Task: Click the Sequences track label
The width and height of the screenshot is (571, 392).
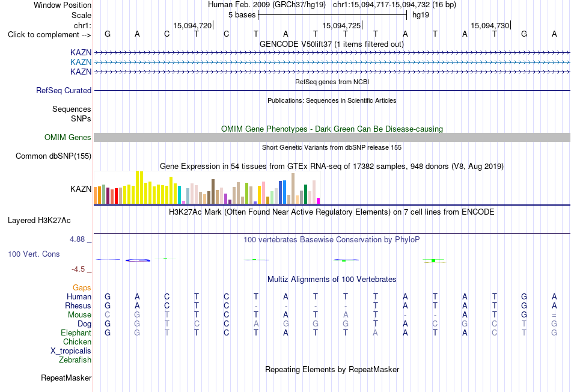Action: (x=72, y=109)
